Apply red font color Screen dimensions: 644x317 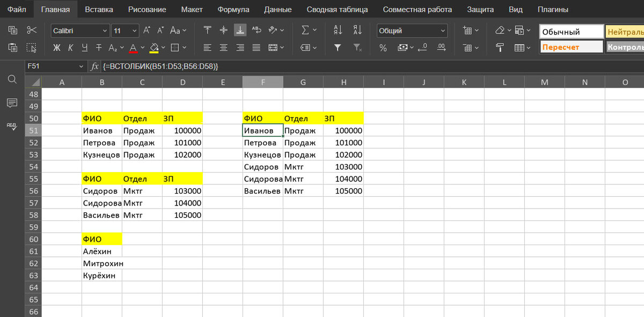(x=133, y=48)
